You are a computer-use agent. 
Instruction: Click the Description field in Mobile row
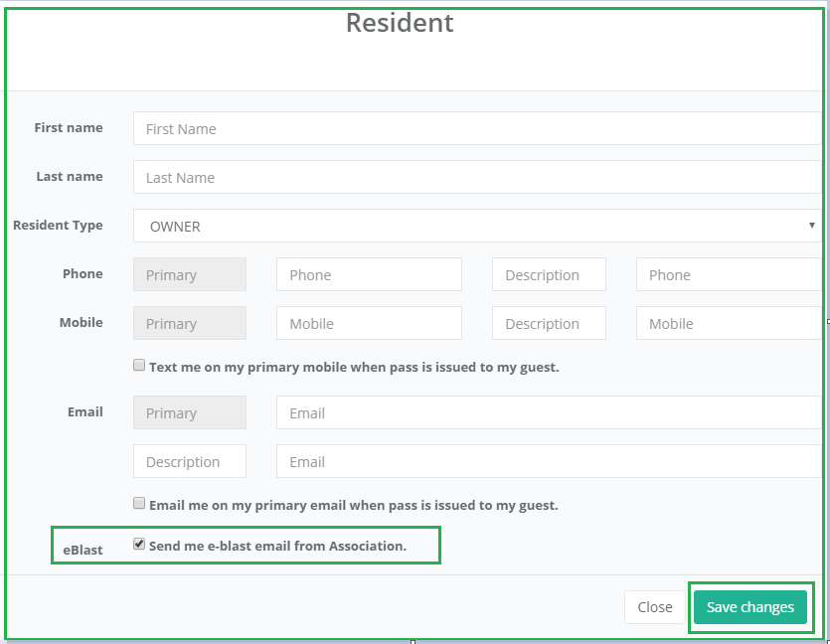pos(549,323)
